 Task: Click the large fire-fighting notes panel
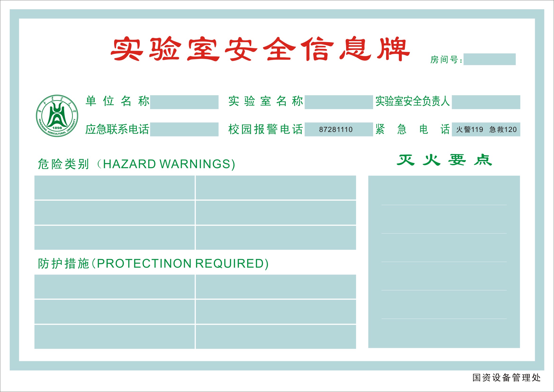point(444,262)
